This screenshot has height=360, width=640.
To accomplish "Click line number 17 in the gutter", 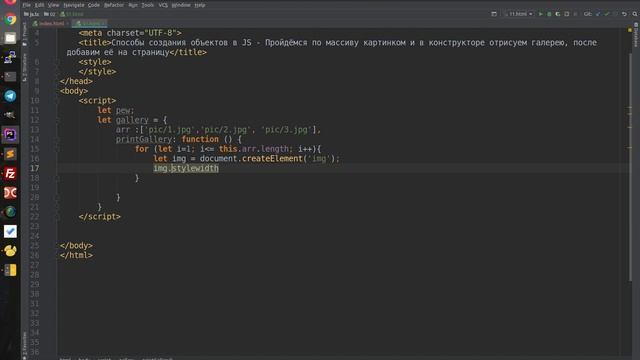I will point(35,168).
